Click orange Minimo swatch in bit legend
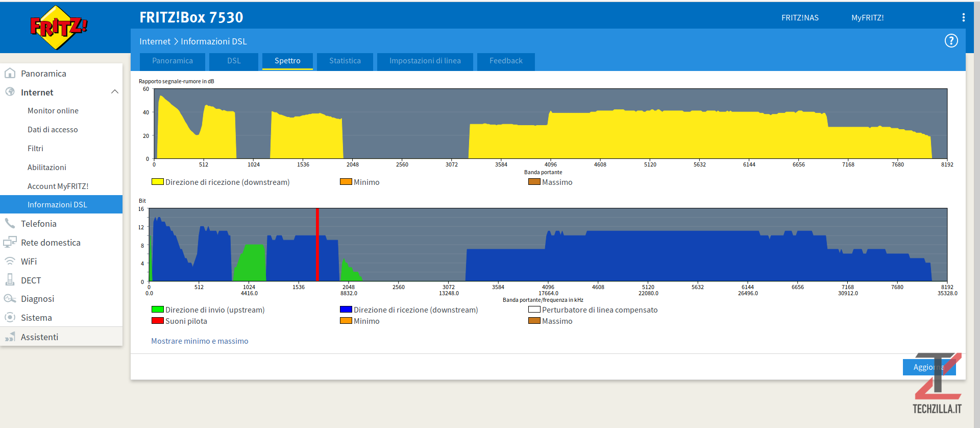This screenshot has height=428, width=980. (x=346, y=321)
